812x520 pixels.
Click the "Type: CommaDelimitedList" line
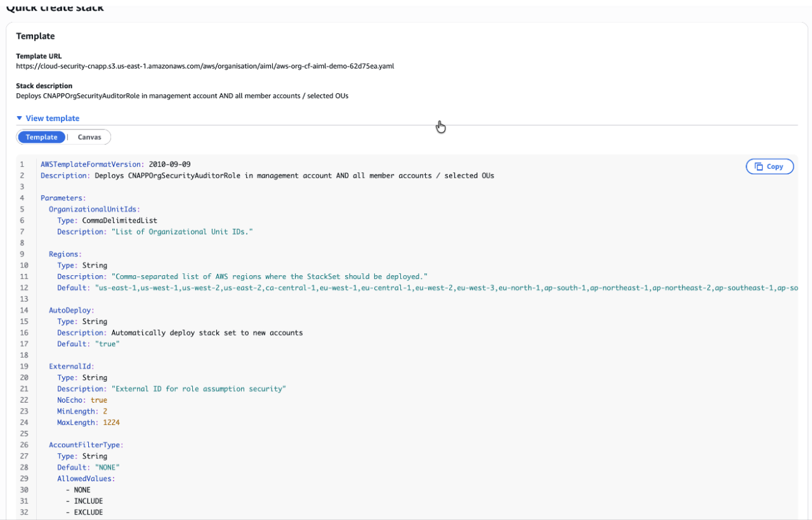(107, 220)
